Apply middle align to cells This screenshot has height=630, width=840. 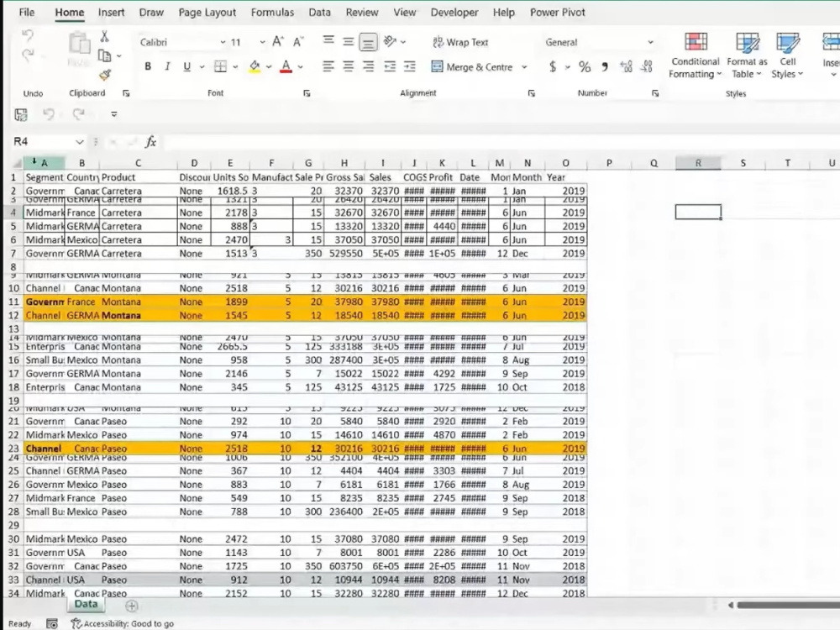coord(349,42)
